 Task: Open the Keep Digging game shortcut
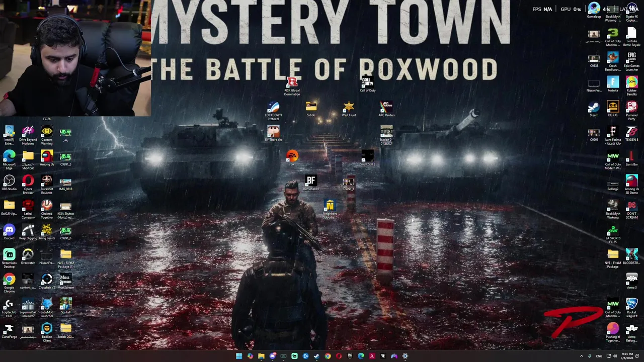click(x=28, y=233)
